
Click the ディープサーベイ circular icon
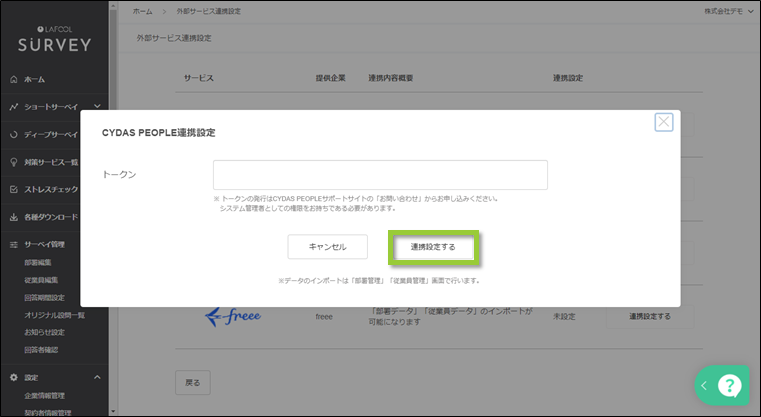[13, 134]
